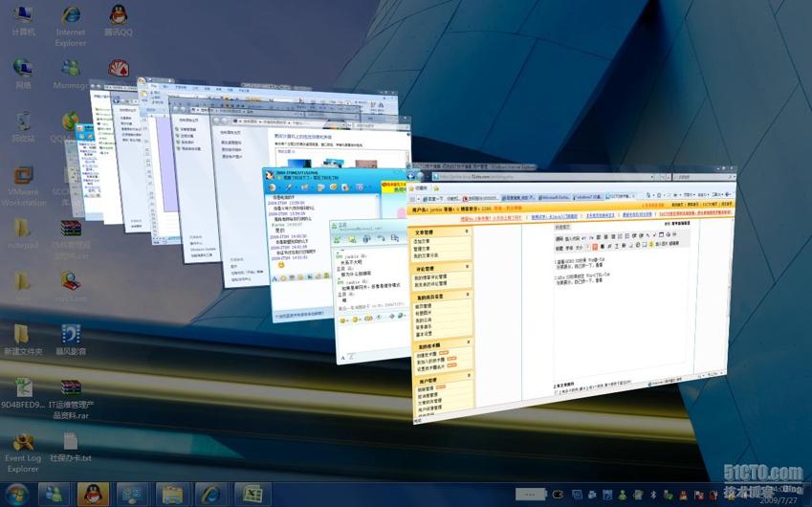Click 添加文章 link in IE sidebar
Viewport: 812px width, 507px height.
(x=421, y=241)
